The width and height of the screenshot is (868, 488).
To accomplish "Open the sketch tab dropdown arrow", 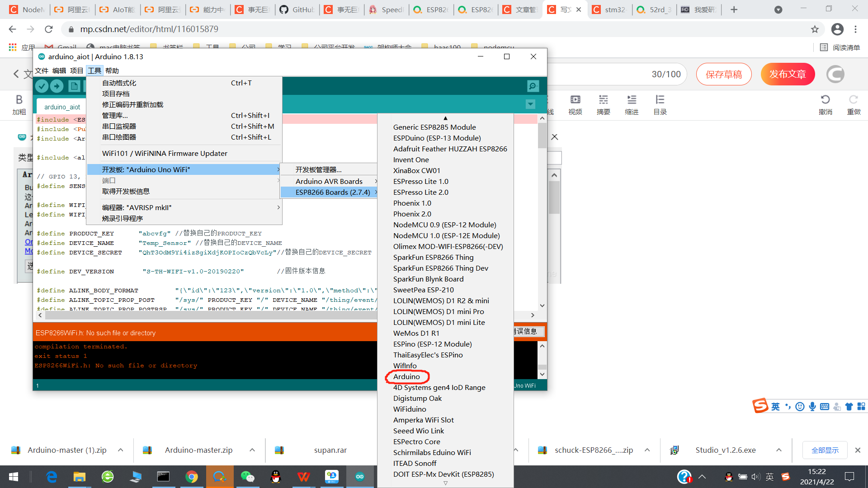I will pos(530,104).
